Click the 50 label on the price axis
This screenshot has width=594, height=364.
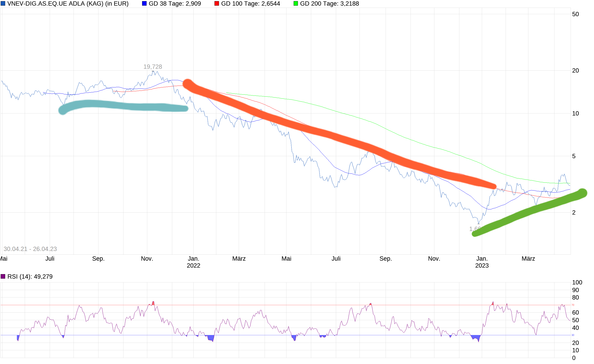click(x=575, y=14)
